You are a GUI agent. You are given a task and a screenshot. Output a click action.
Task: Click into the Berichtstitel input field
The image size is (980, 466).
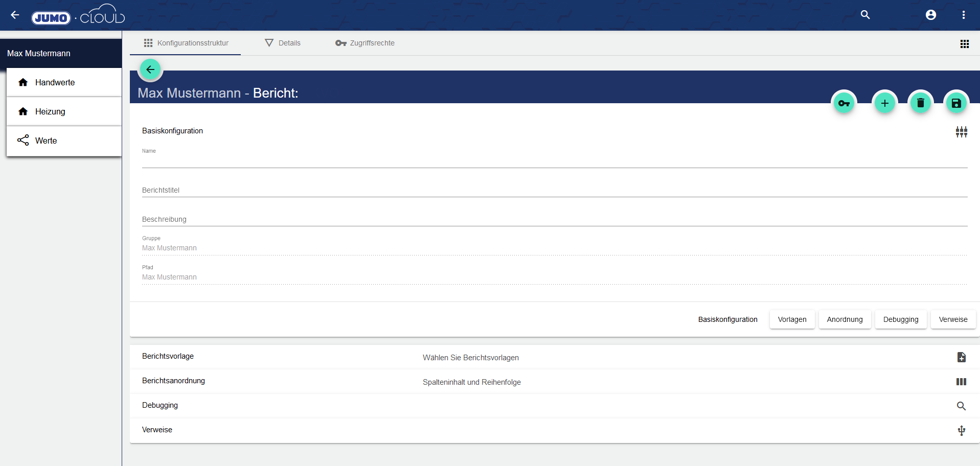click(554, 190)
